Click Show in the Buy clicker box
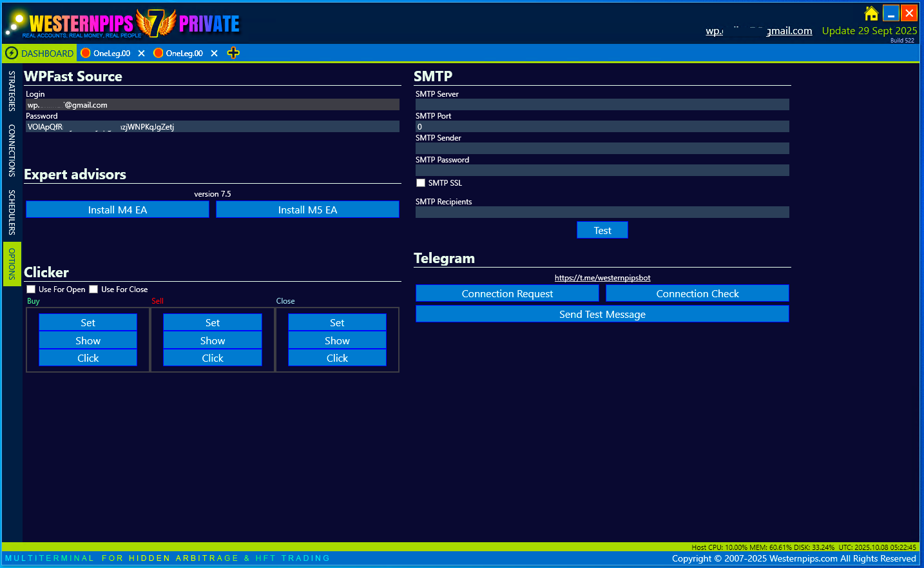 pos(88,340)
